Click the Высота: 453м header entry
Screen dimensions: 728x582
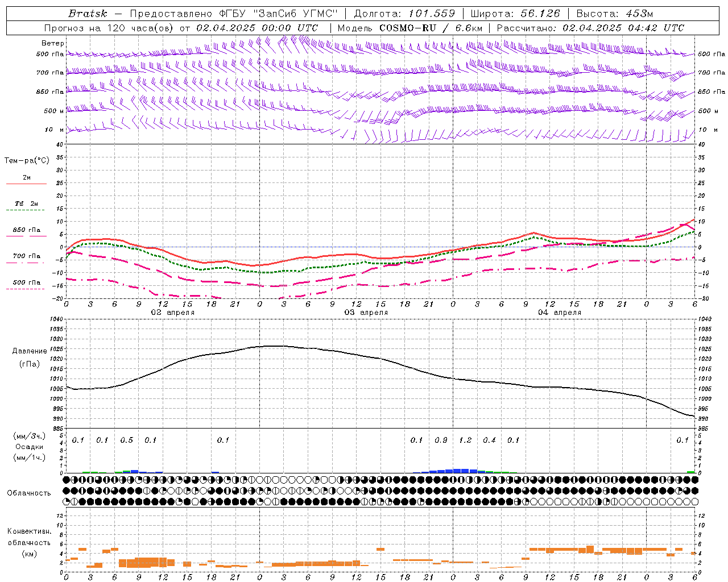click(x=615, y=14)
